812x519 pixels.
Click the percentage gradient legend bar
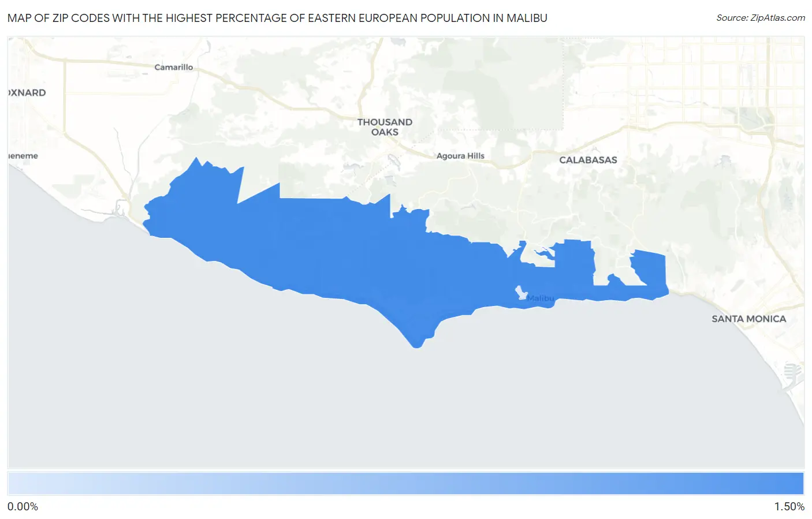pos(406,484)
